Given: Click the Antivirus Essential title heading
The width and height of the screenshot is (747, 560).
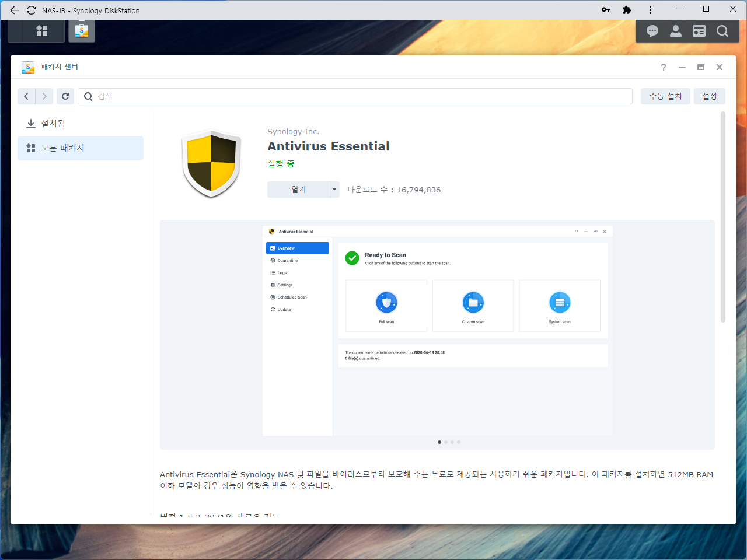Looking at the screenshot, I should tap(329, 146).
